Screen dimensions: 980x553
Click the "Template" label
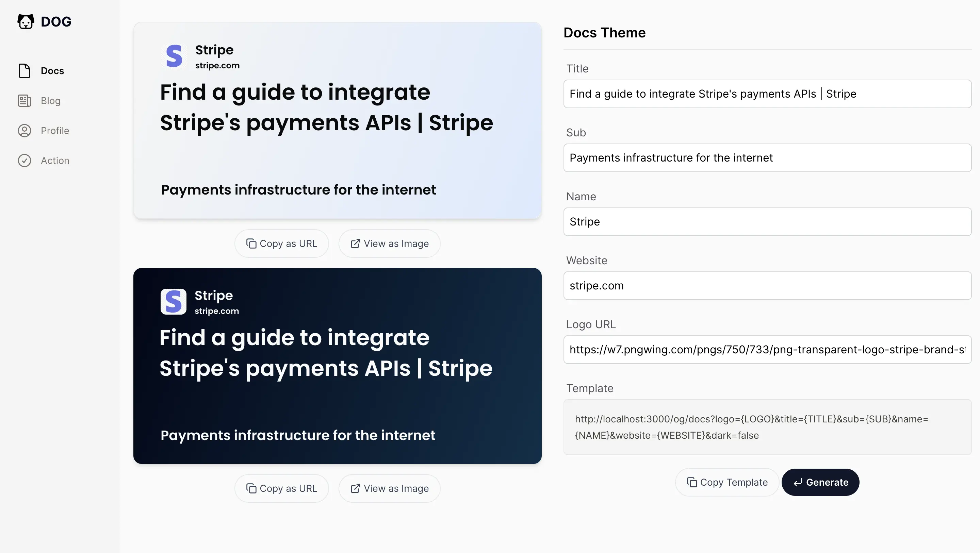click(x=590, y=388)
